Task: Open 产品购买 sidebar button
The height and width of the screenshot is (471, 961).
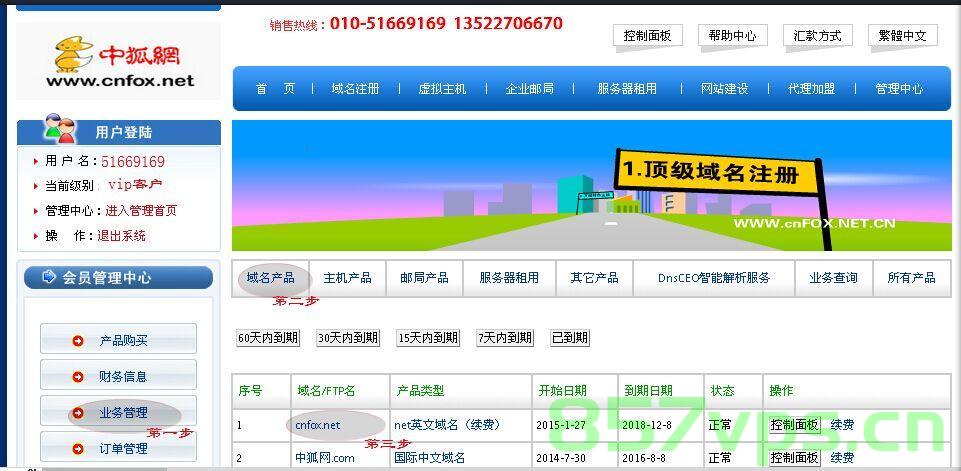Action: [x=118, y=339]
